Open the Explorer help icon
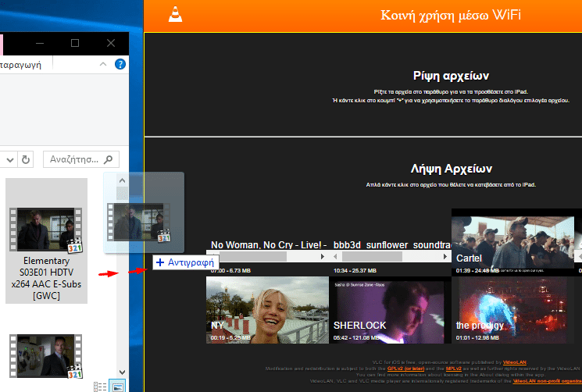Screen dimensions: 582x392 coord(120,64)
